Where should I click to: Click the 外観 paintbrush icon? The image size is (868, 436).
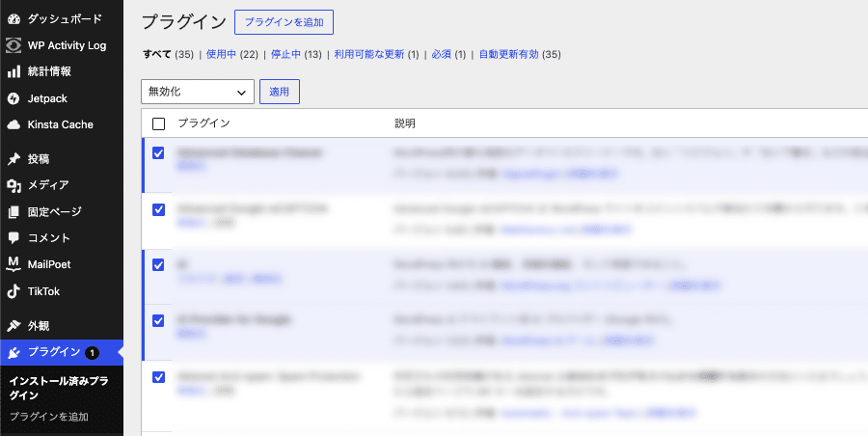pyautogui.click(x=14, y=326)
